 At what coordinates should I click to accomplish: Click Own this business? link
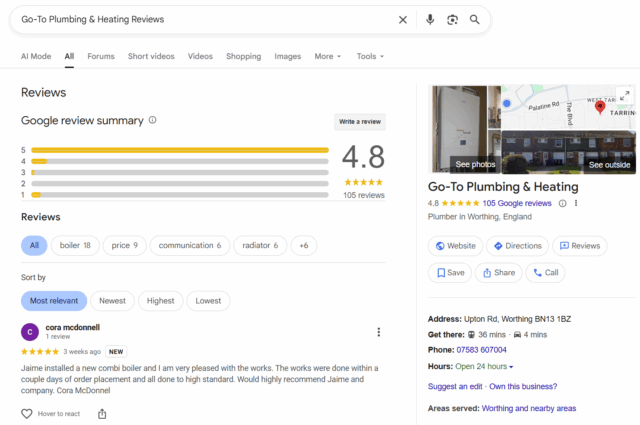[x=523, y=387]
